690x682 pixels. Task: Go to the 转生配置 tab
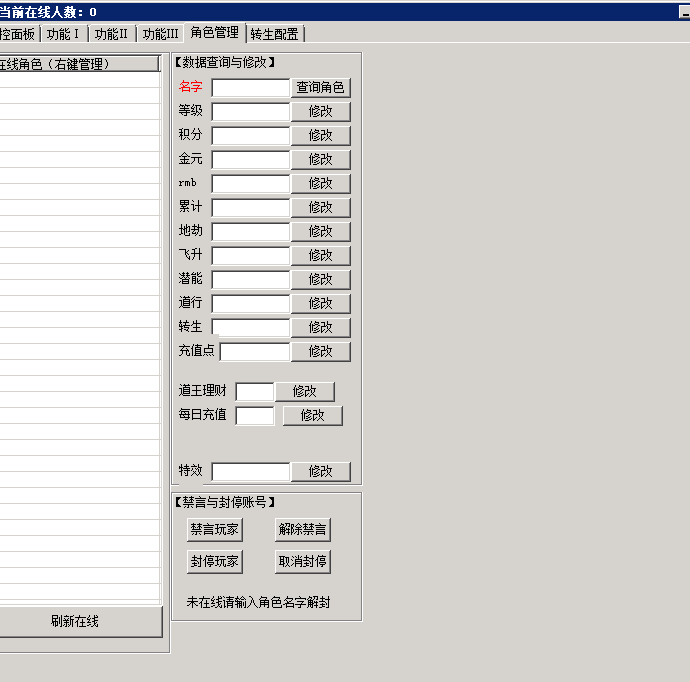tap(274, 33)
